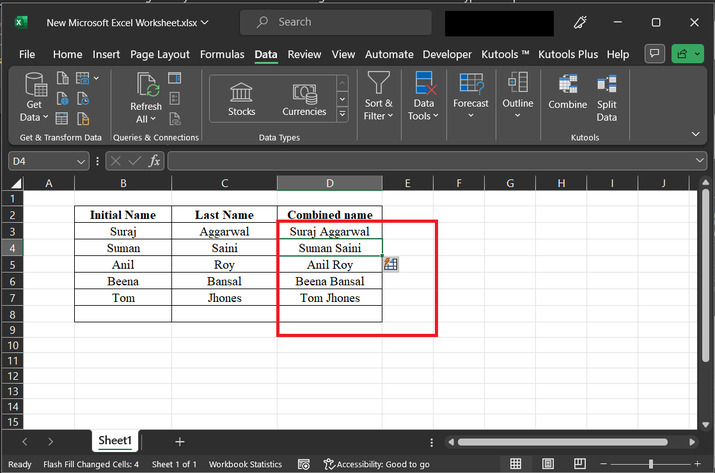Image resolution: width=715 pixels, height=473 pixels.
Task: Open the Flash Fill options icon
Action: (x=391, y=264)
